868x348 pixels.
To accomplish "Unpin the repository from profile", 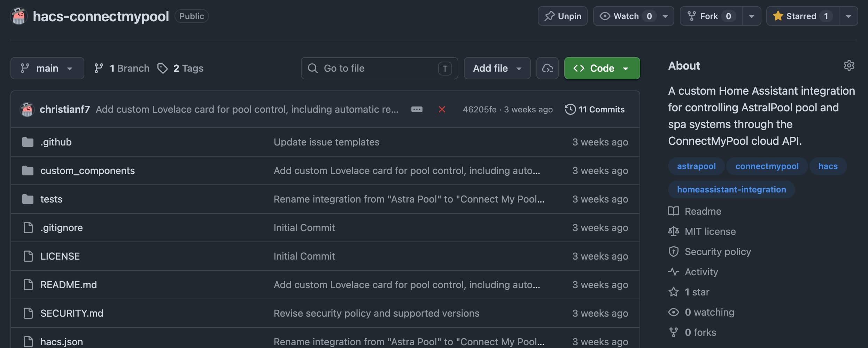I will tap(563, 16).
